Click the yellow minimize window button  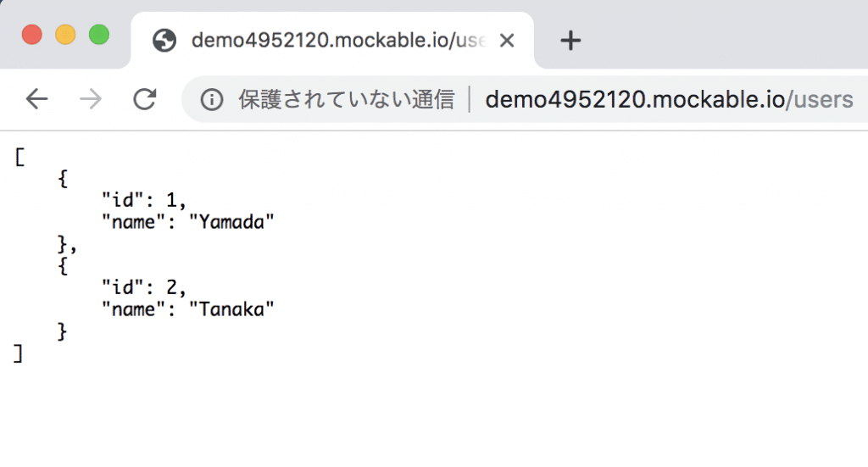(65, 35)
